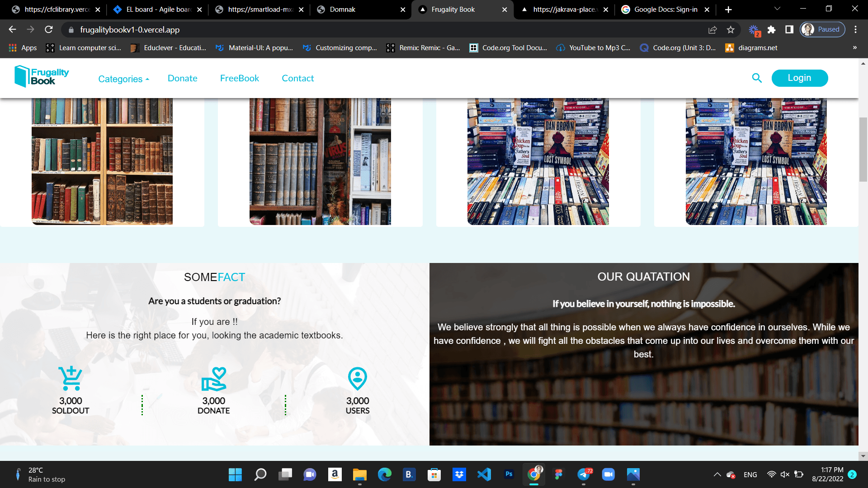Open the Windows Start menu
868x488 pixels.
pyautogui.click(x=235, y=474)
